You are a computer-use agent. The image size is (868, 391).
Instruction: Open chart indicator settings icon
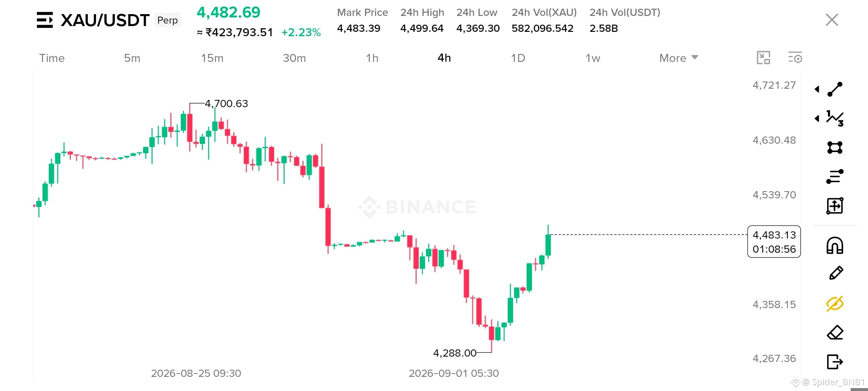point(795,58)
